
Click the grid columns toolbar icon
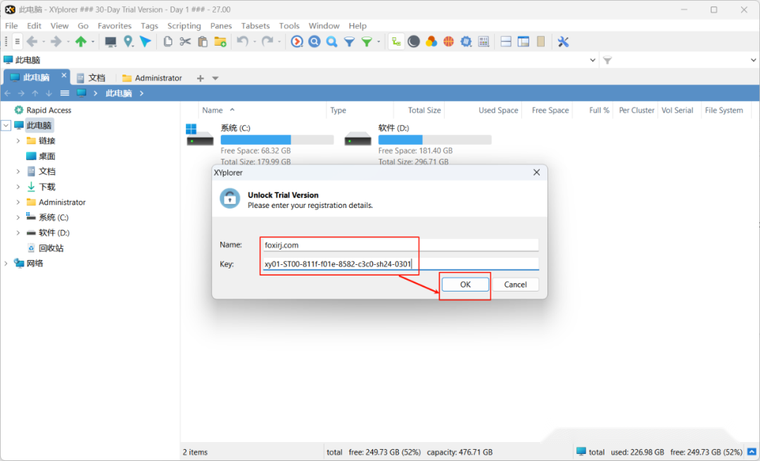pos(483,42)
